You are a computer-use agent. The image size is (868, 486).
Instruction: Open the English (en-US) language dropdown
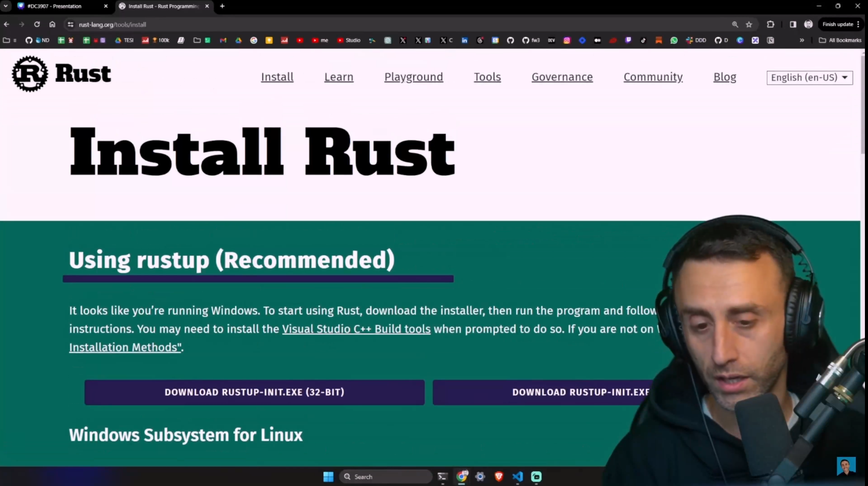(x=809, y=77)
